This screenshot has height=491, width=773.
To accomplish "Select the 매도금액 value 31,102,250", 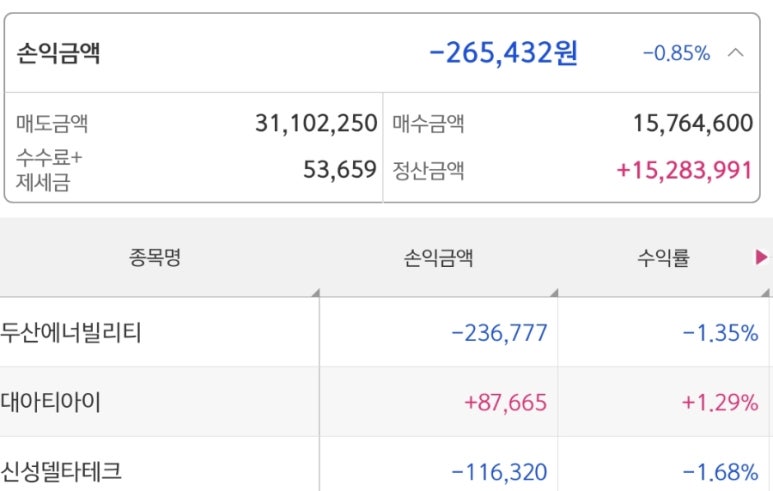I will (x=315, y=124).
